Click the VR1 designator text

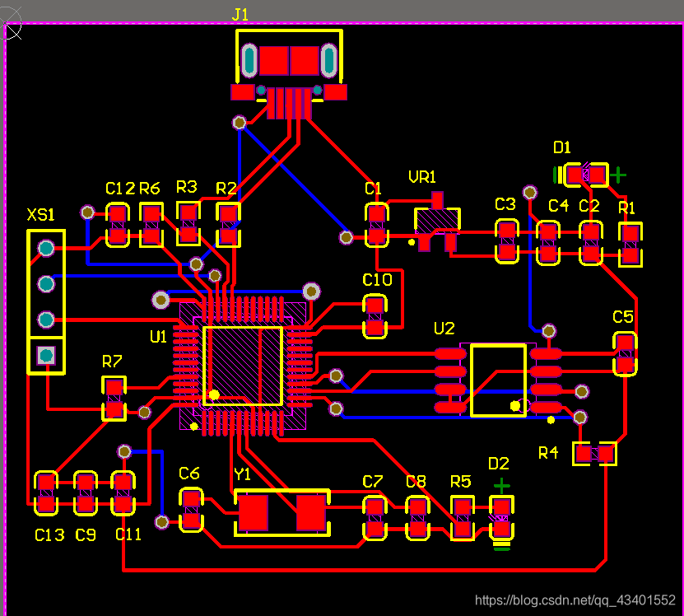[421, 177]
